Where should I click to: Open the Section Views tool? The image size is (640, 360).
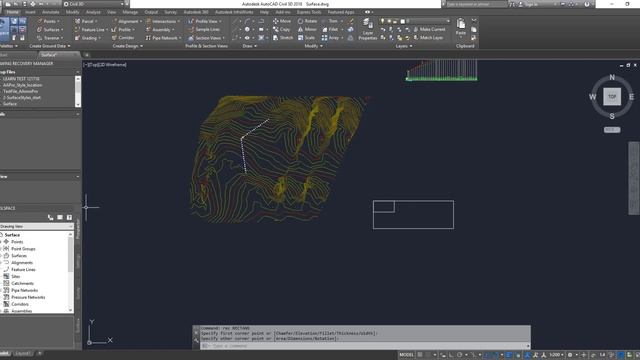click(206, 38)
